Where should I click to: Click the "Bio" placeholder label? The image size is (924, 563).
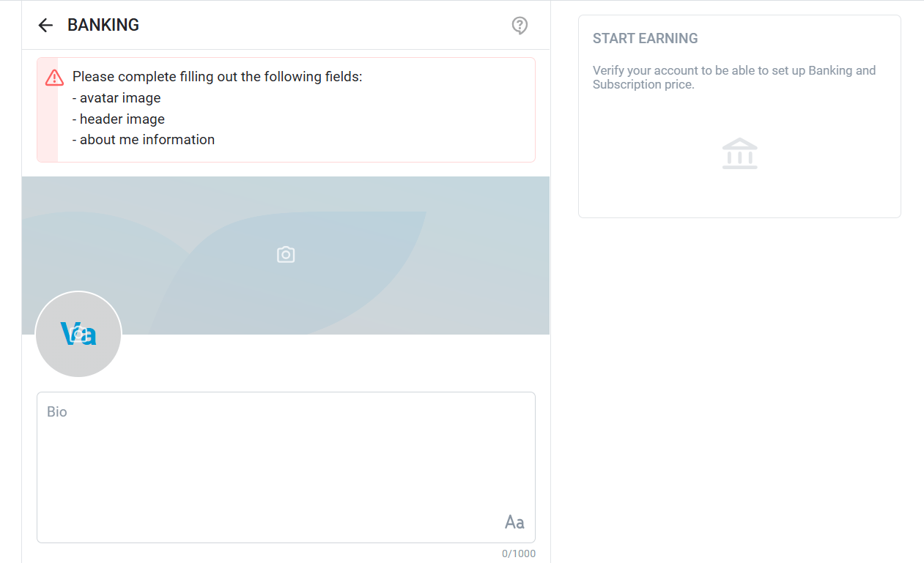coord(57,412)
